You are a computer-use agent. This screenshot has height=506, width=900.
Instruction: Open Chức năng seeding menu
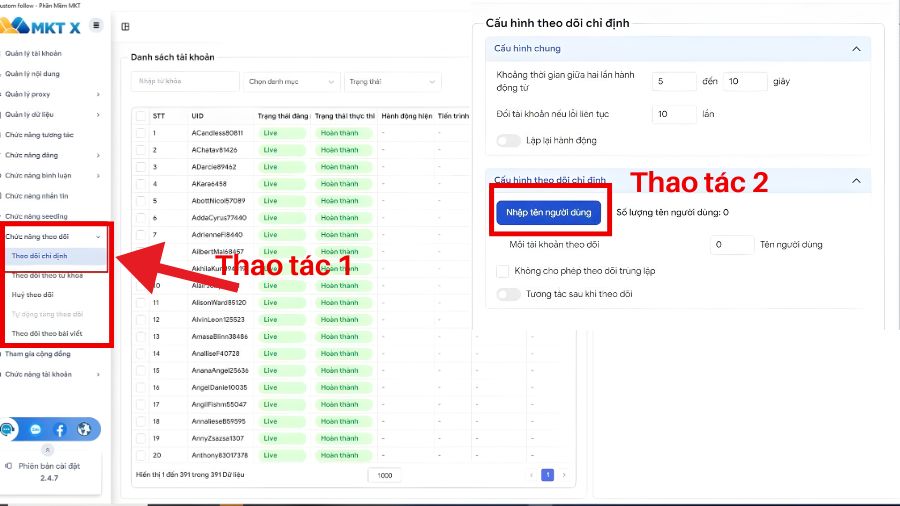click(x=36, y=216)
